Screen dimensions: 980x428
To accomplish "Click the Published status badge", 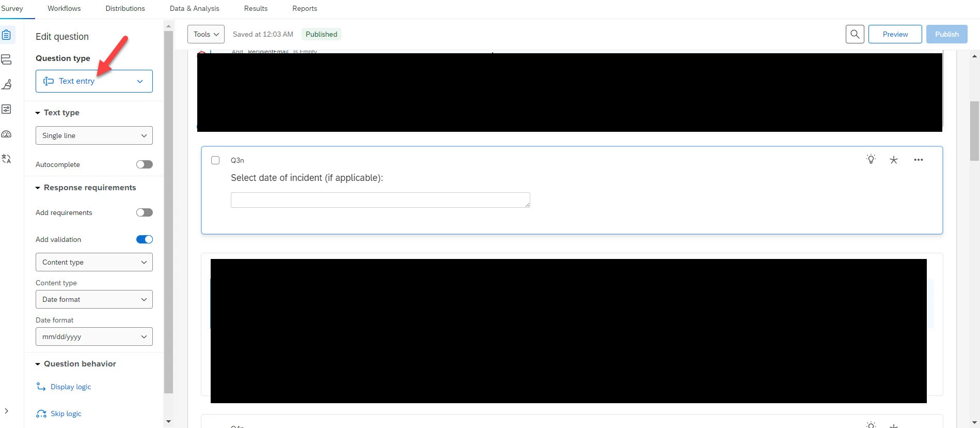I will tap(321, 34).
